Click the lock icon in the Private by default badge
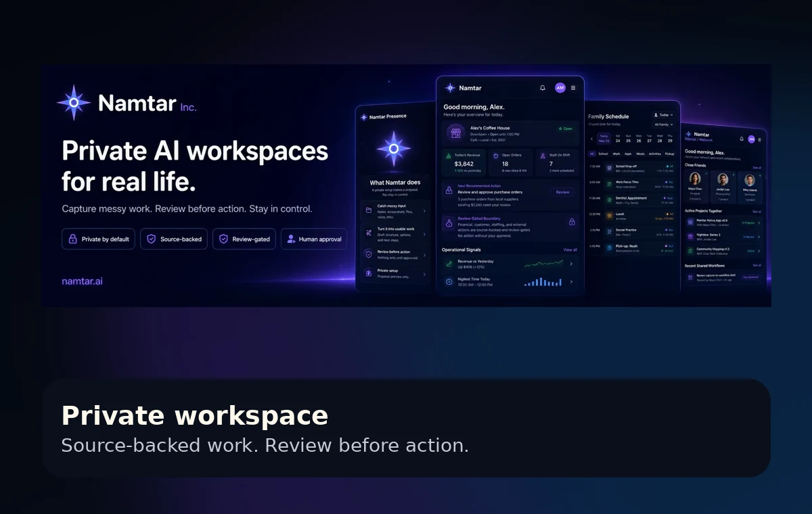 click(x=72, y=239)
